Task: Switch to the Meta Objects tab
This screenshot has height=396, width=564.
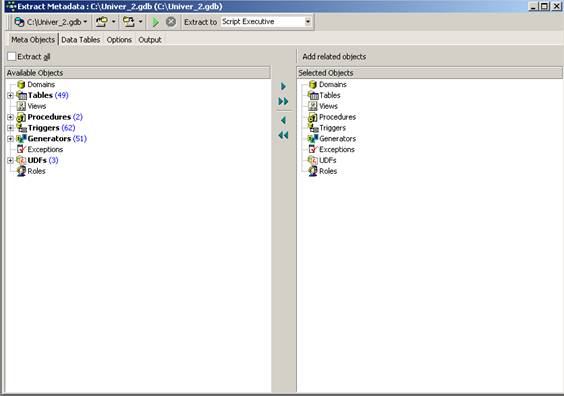Action: [x=33, y=40]
